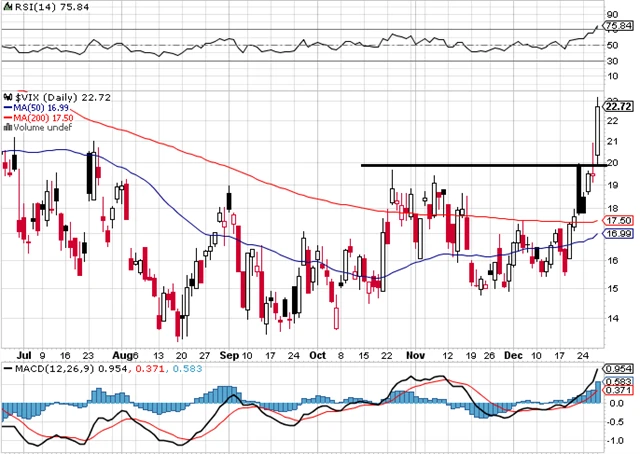Click the MACD(12,26,9) label
This screenshot has width=640, height=454.
click(54, 369)
